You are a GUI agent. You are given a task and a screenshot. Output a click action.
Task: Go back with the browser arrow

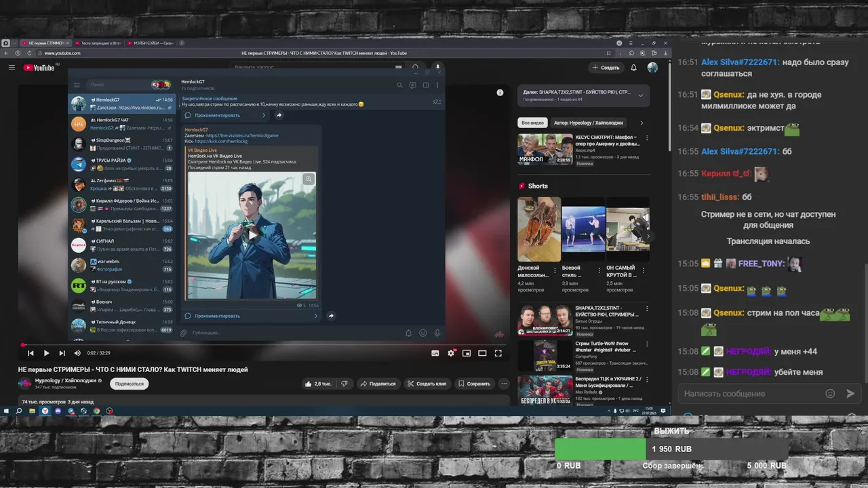7,53
